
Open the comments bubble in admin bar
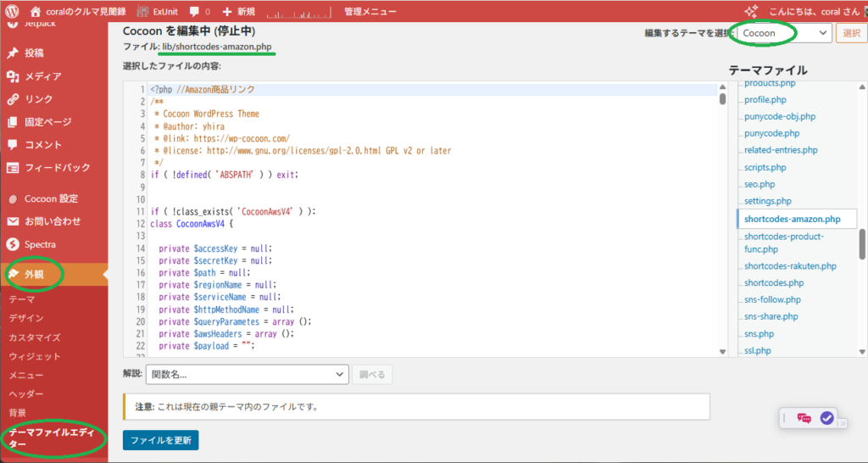click(194, 11)
